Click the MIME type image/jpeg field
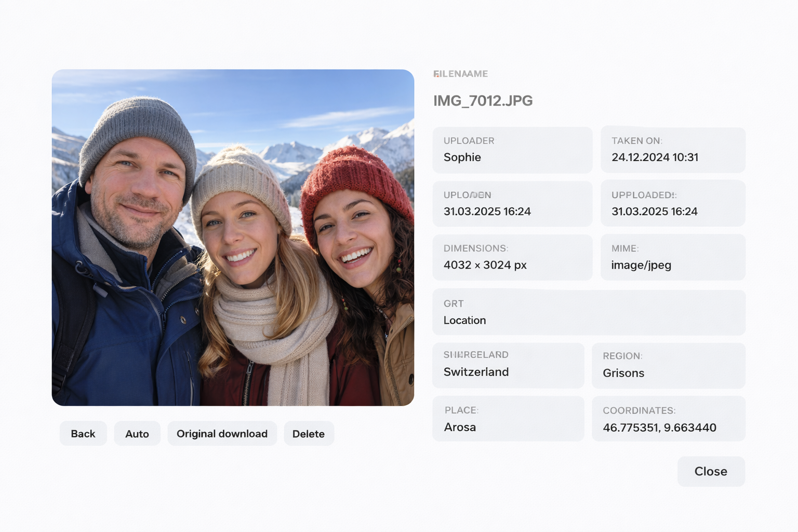 coord(673,258)
